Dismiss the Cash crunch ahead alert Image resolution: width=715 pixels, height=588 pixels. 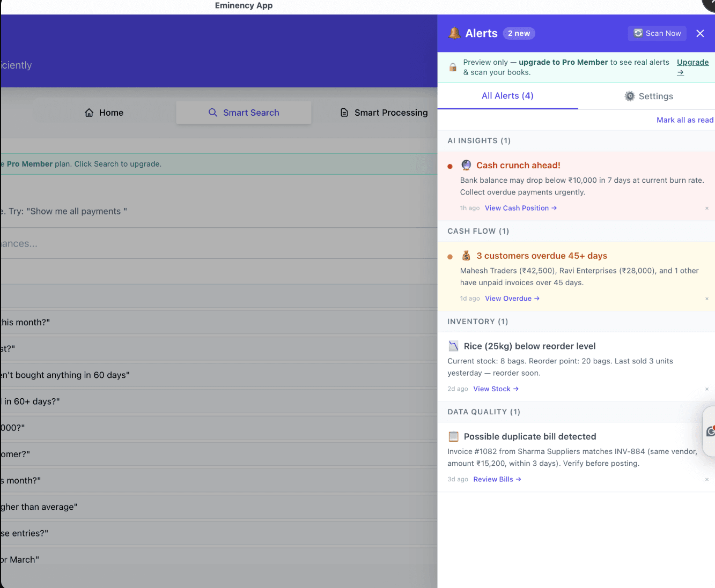[x=706, y=209]
